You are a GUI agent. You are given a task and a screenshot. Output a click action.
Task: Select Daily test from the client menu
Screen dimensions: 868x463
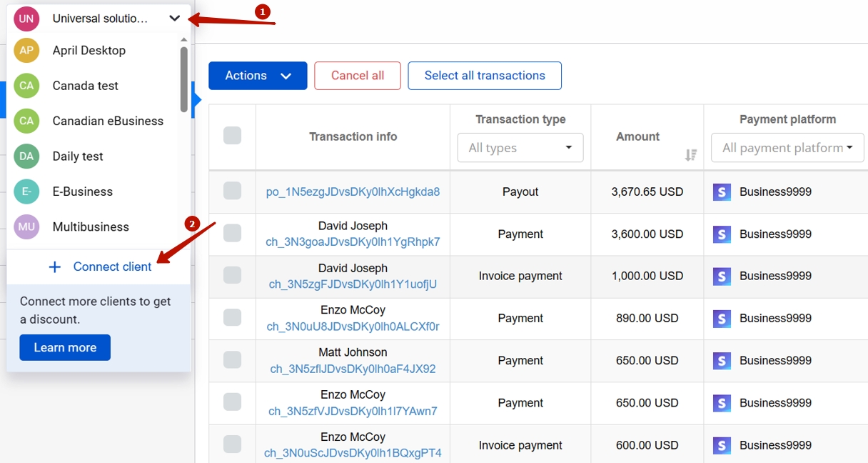[79, 156]
